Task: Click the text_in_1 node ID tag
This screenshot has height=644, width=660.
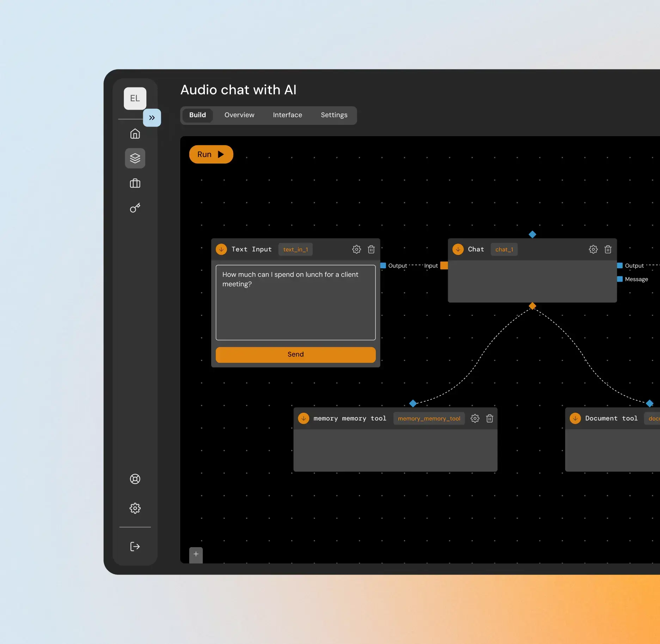Action: click(x=295, y=250)
